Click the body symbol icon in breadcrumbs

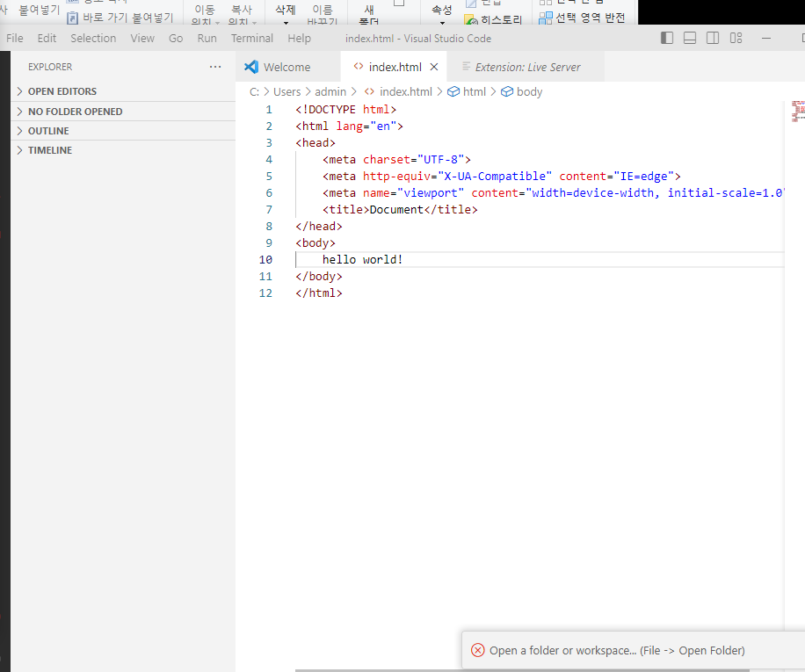pos(507,91)
